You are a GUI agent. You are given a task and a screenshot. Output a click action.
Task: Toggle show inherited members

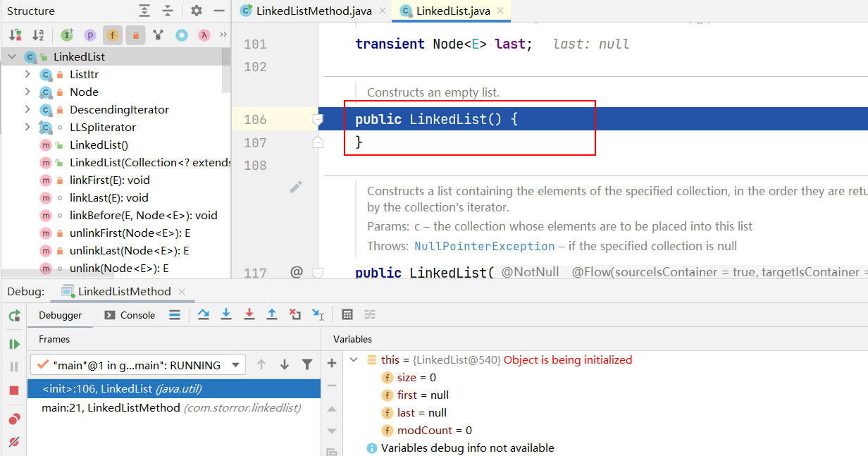coord(67,35)
